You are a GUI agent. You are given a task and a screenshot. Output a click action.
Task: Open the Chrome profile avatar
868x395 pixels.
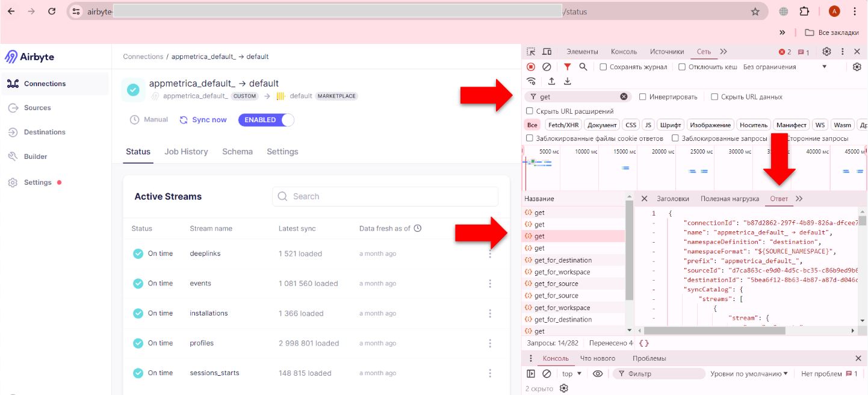coord(834,11)
